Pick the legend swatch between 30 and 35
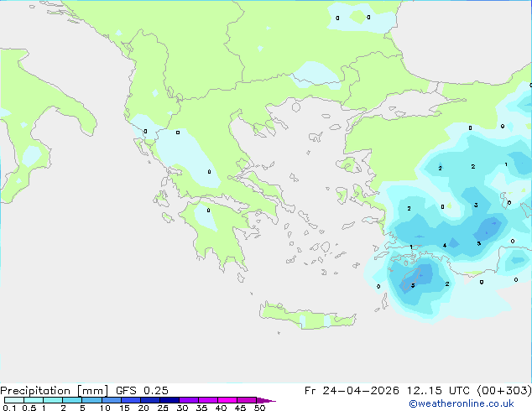 point(189,400)
